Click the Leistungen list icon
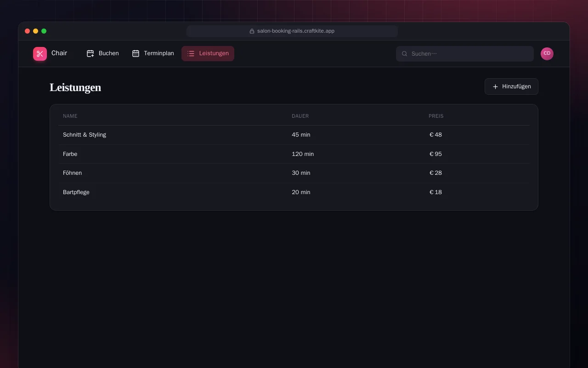This screenshot has width=588, height=368. click(191, 53)
